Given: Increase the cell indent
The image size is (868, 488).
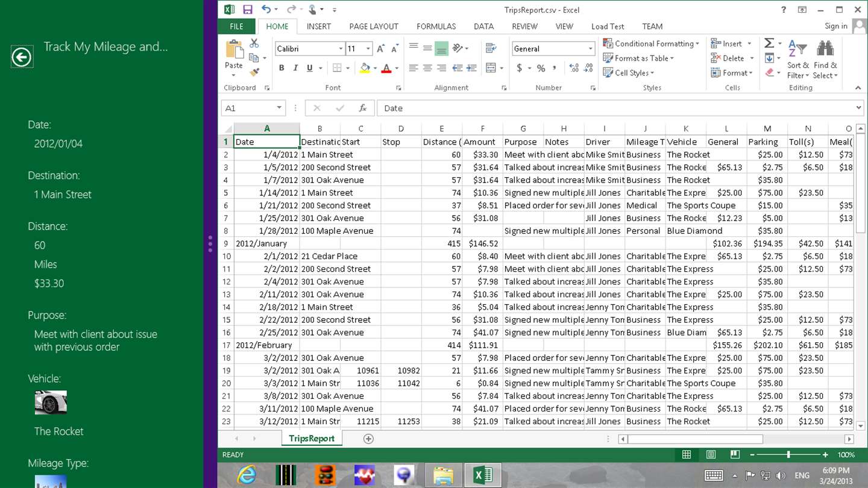Looking at the screenshot, I should click(x=472, y=68).
